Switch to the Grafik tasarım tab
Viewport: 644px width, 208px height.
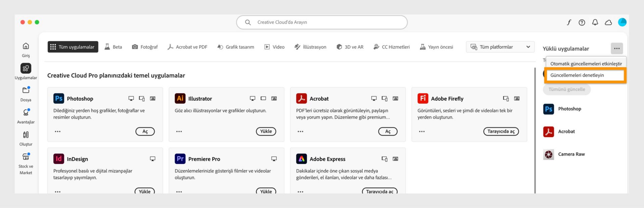tap(235, 47)
